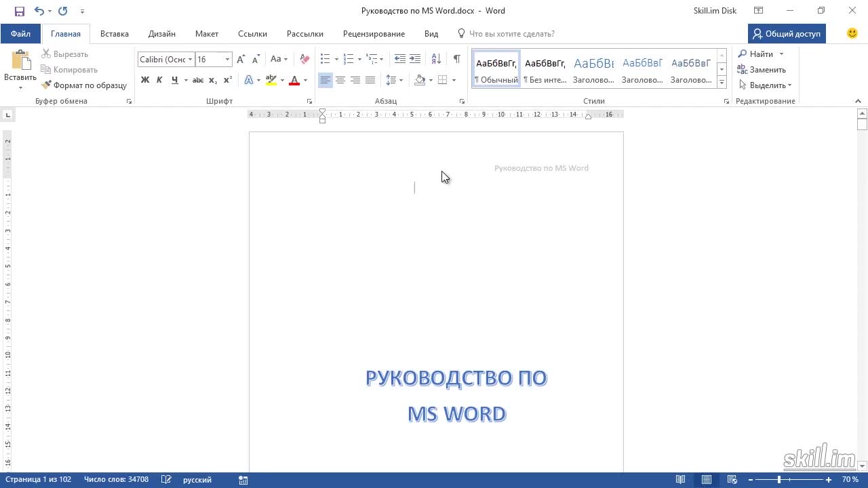Justify the paragraph text
This screenshot has width=868, height=488.
tap(370, 80)
